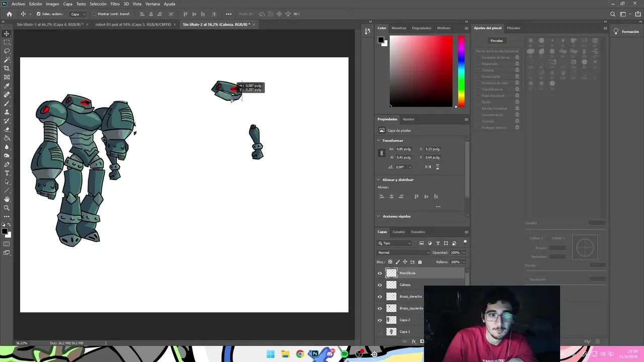
Task: Switch to the Muestras tab
Action: 399,28
